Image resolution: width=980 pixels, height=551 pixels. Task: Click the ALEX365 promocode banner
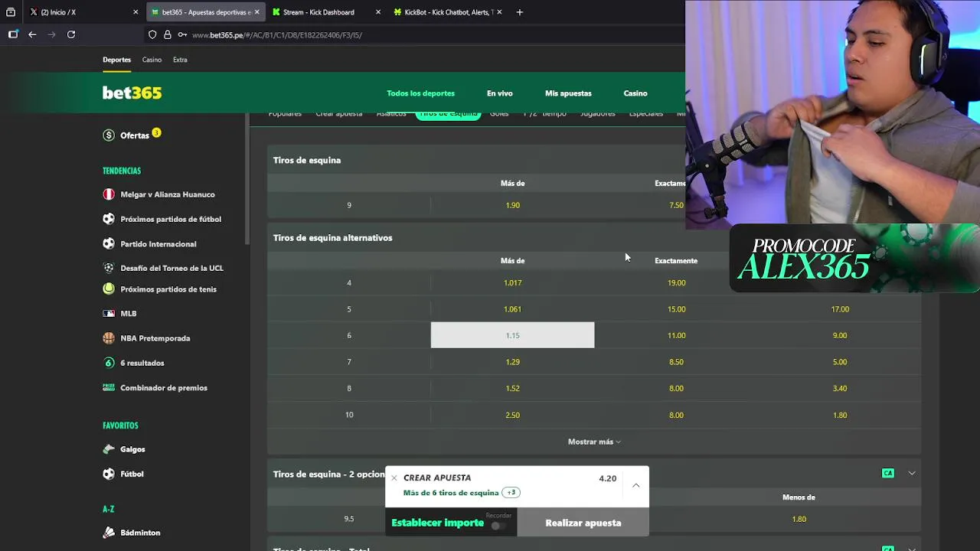tap(854, 258)
